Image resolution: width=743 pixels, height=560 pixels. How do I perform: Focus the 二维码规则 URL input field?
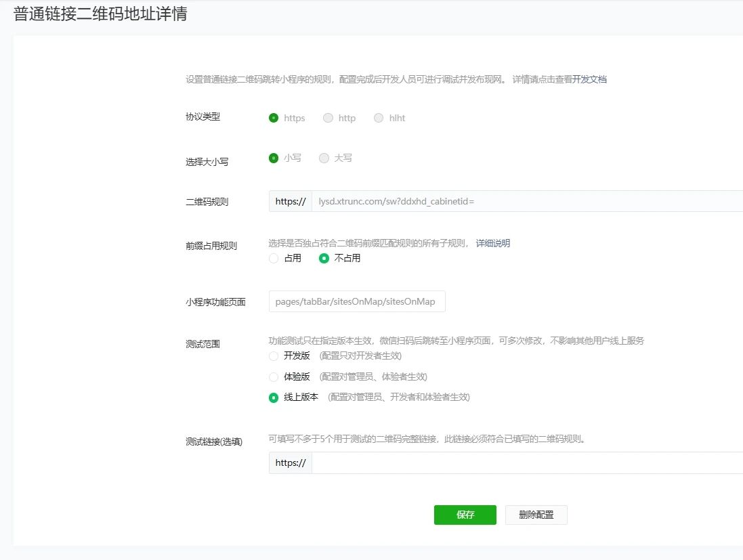coord(528,201)
